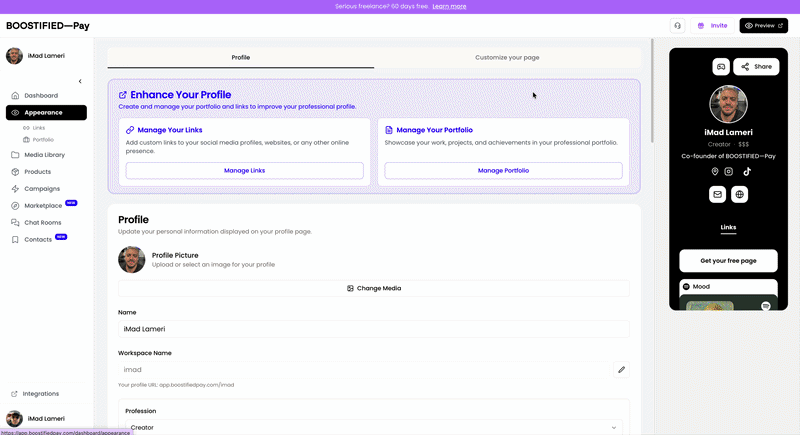Click the QR/card icon beside Share

[721, 67]
